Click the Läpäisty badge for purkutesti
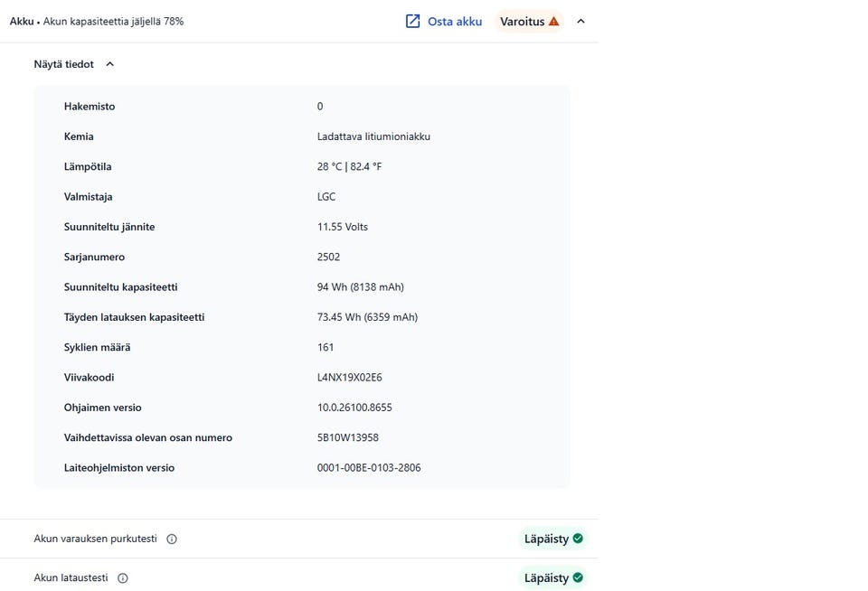 tap(553, 539)
